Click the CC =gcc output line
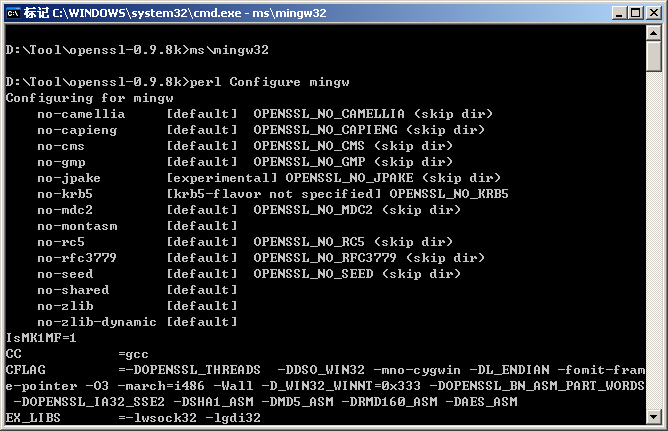668x431 pixels. (x=77, y=353)
